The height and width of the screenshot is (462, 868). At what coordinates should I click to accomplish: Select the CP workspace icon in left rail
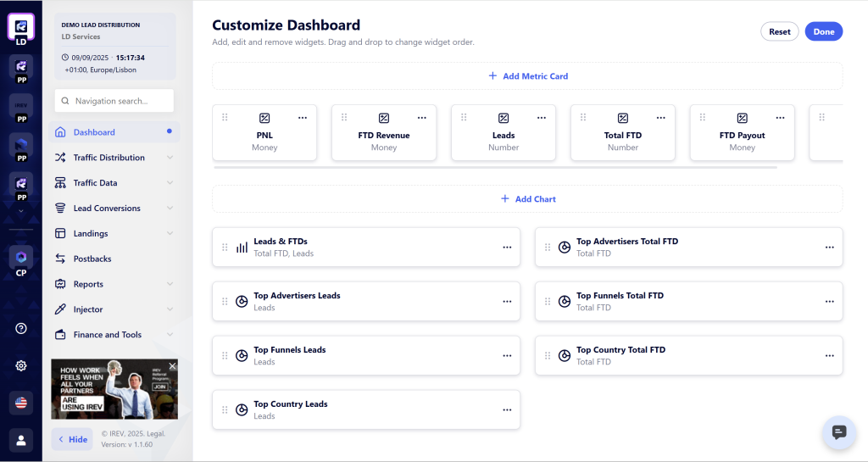click(21, 259)
